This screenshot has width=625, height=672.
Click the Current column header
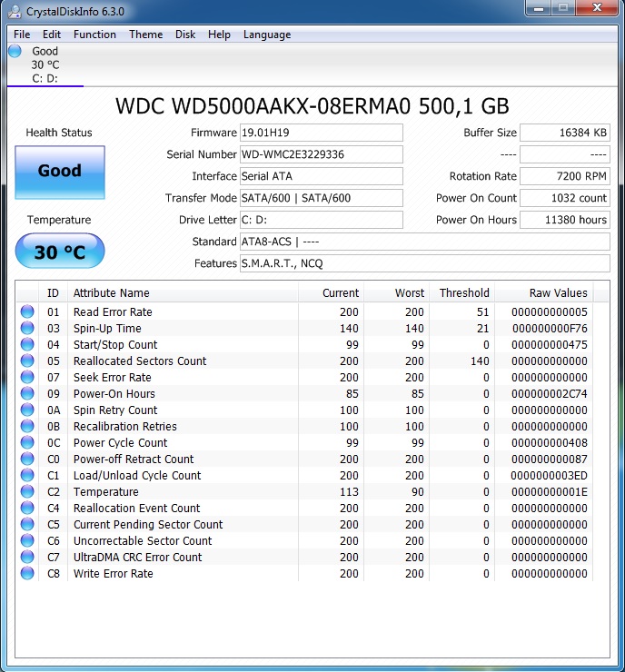[x=331, y=292]
